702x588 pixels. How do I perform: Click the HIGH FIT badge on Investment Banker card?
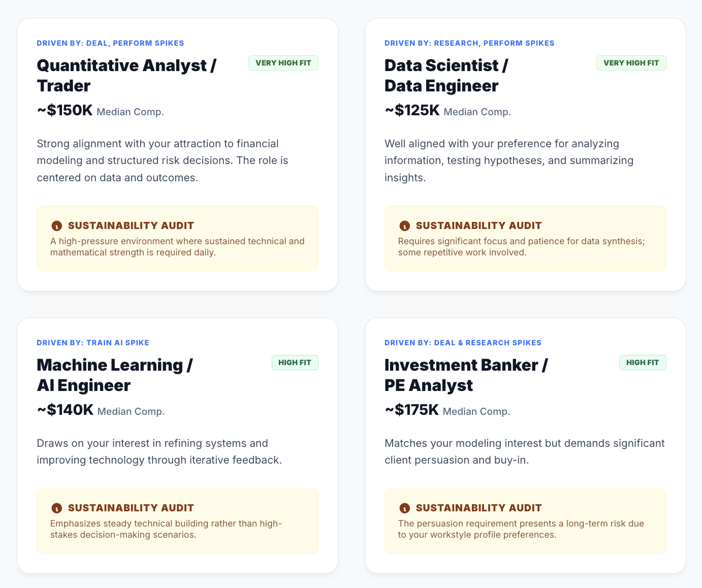[x=643, y=363]
